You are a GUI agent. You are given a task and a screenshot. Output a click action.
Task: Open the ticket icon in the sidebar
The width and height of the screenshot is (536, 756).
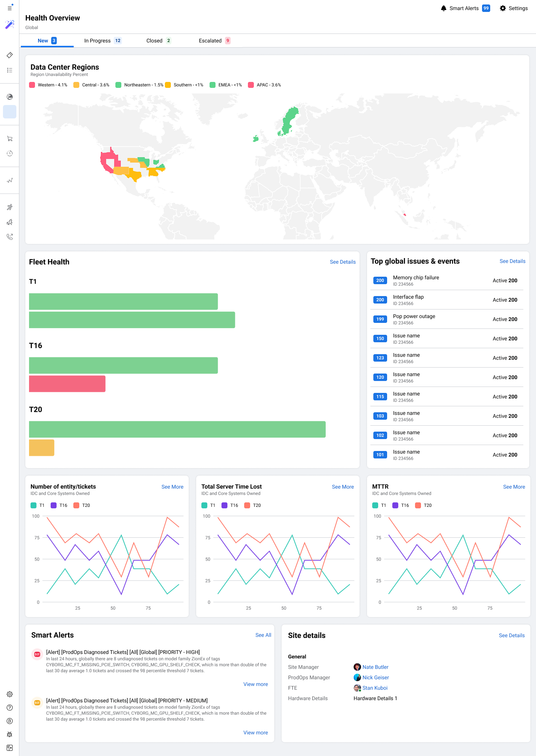pos(10,55)
